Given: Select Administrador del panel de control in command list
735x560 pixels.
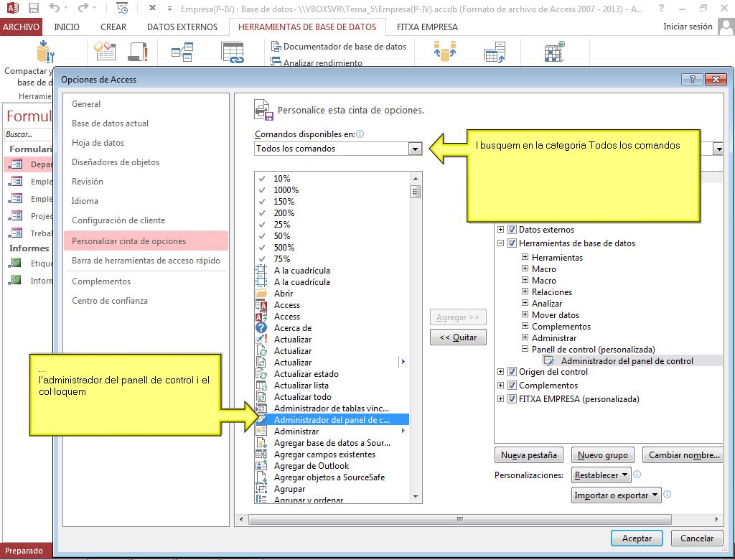Looking at the screenshot, I should (332, 420).
